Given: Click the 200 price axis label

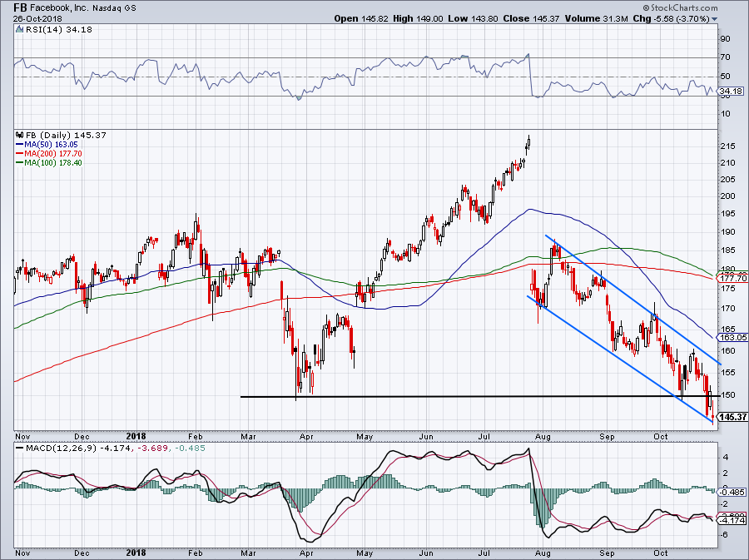Looking at the screenshot, I should 727,196.
